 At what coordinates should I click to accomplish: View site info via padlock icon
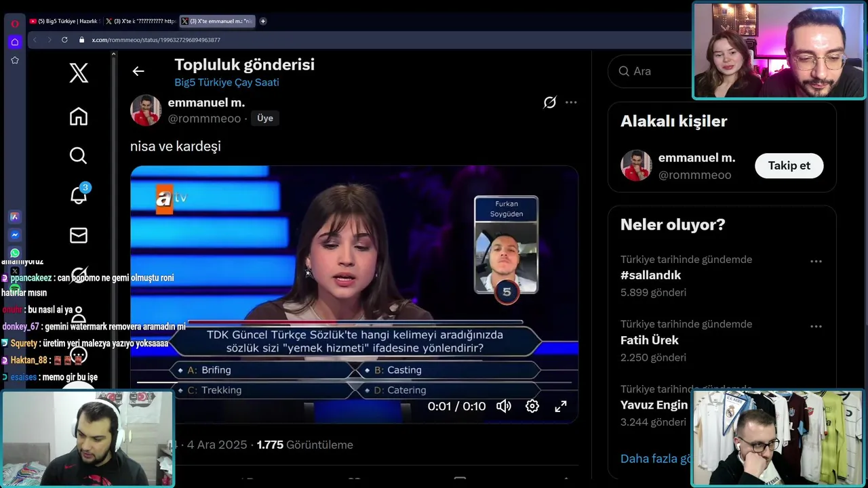tap(81, 40)
